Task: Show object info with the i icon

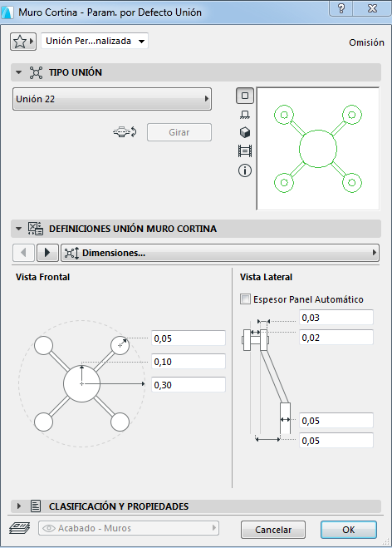Action: pos(245,170)
